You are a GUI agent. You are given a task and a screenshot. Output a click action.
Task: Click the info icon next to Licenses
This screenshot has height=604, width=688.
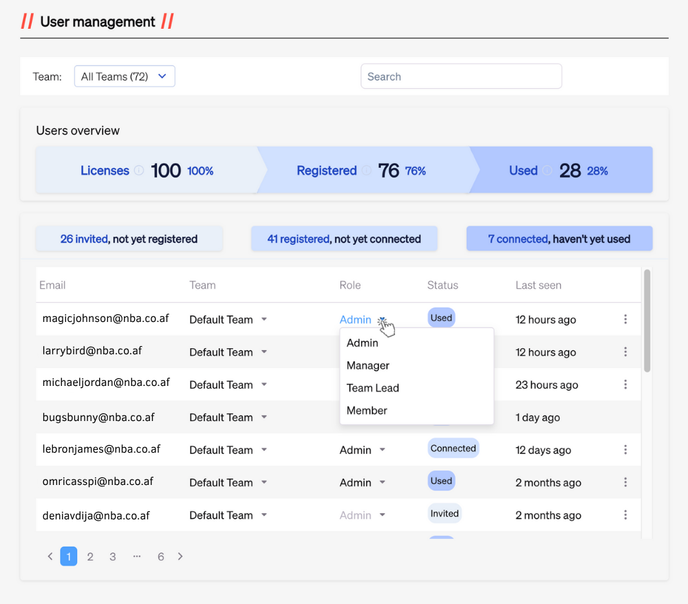pos(139,171)
